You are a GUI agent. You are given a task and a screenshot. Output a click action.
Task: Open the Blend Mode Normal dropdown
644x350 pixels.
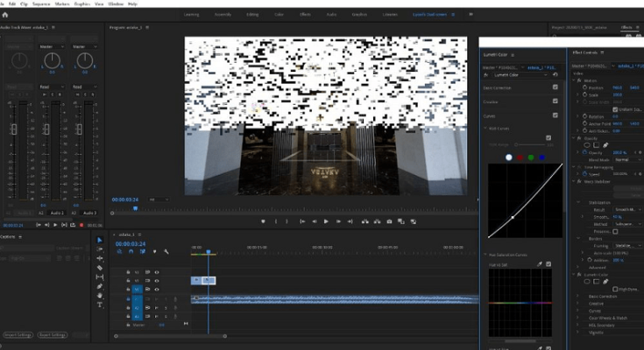(x=626, y=160)
